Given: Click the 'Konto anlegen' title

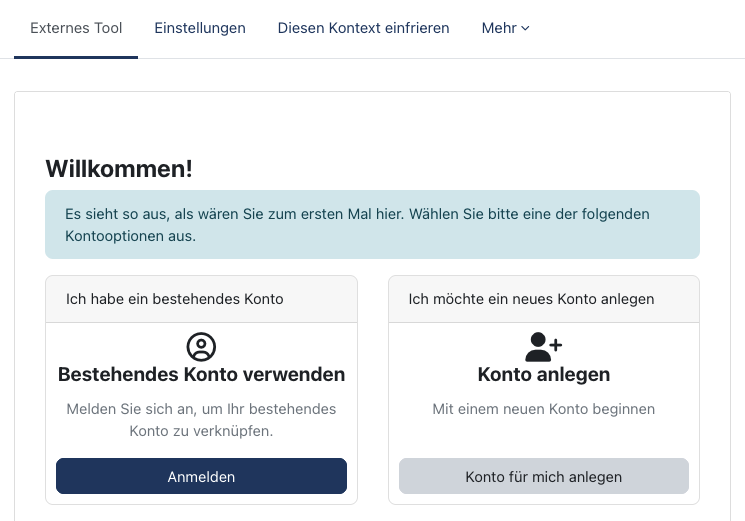Looking at the screenshot, I should 544,374.
